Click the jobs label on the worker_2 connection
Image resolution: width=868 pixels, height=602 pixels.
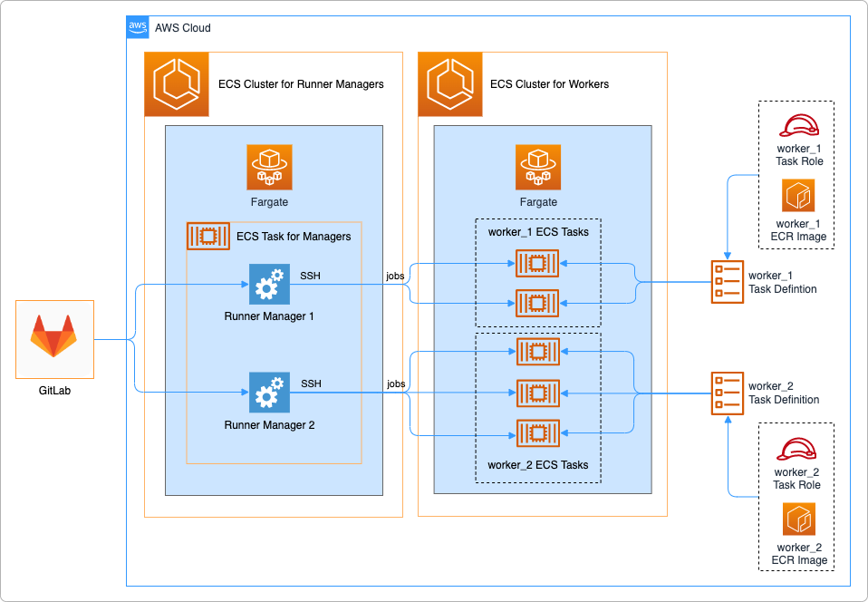point(396,384)
